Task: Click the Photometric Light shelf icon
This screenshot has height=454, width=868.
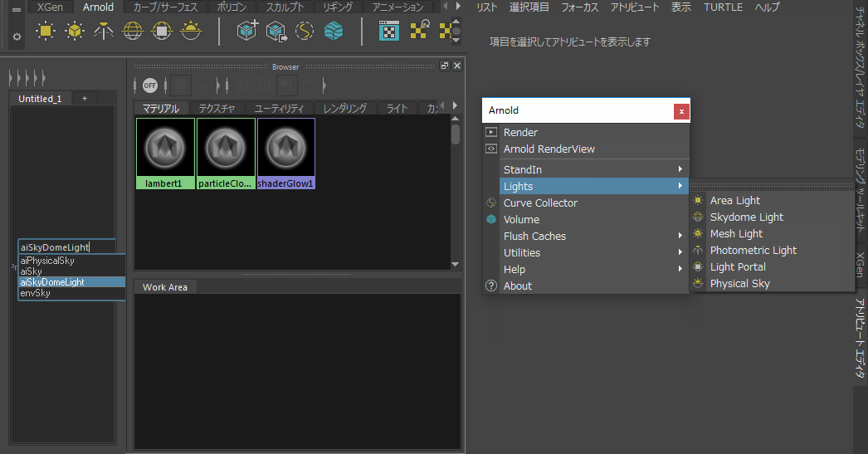Action: click(104, 31)
